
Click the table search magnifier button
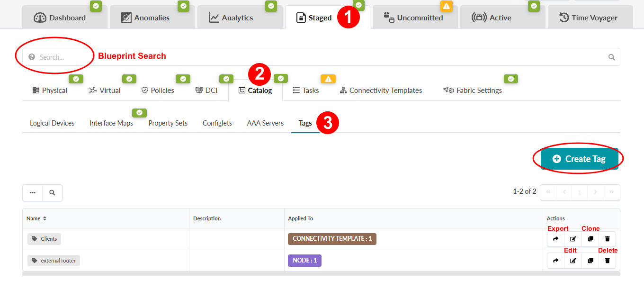[52, 193]
